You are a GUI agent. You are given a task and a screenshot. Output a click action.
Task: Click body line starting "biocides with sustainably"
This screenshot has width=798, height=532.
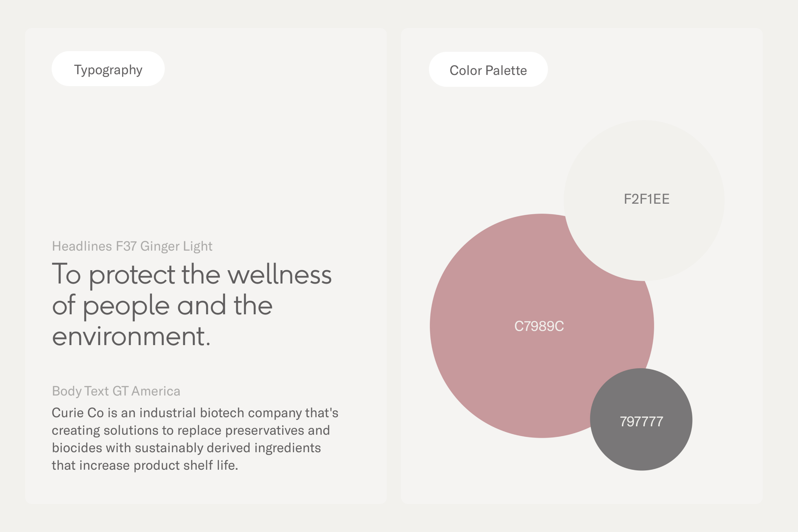[186, 448]
